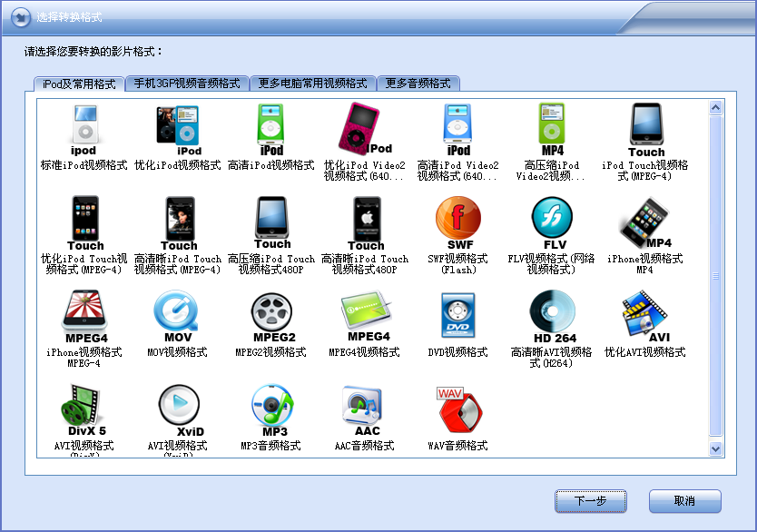
Task: Switch to iPod及常用格式 tab
Action: pos(79,84)
